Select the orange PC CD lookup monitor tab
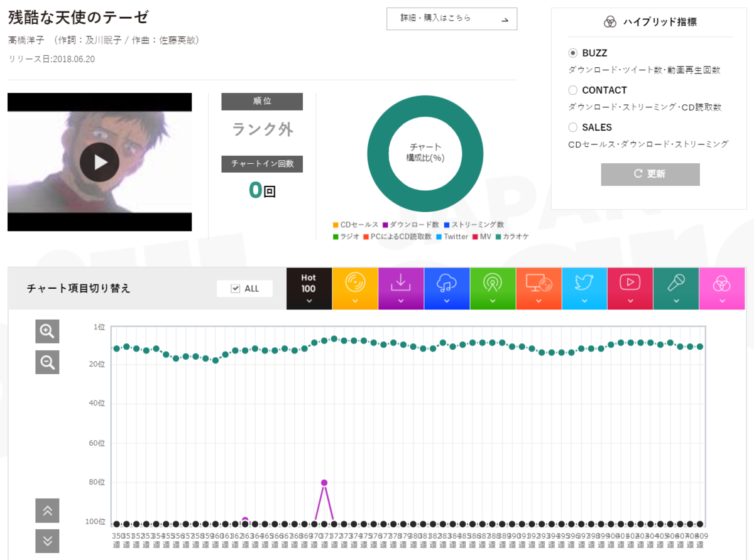754x560 pixels. (x=538, y=288)
